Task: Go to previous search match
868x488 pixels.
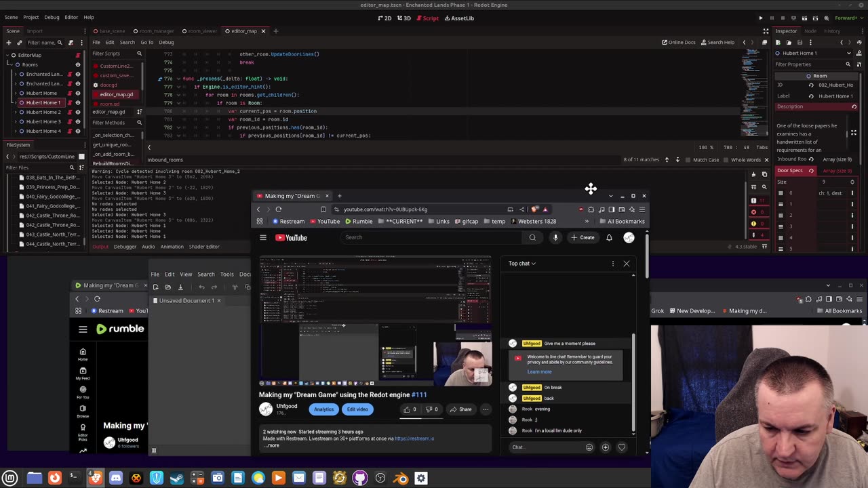Action: point(667,160)
